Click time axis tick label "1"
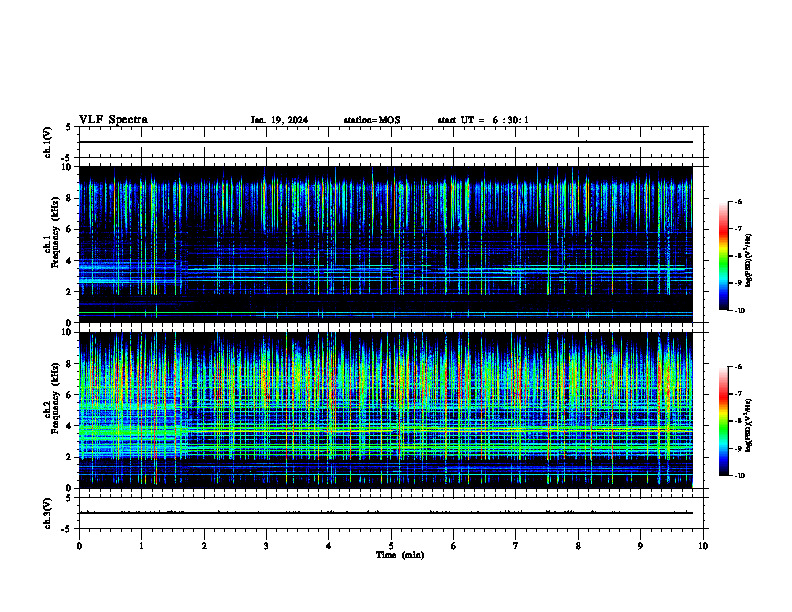This screenshot has height=612, width=792. coord(141,546)
